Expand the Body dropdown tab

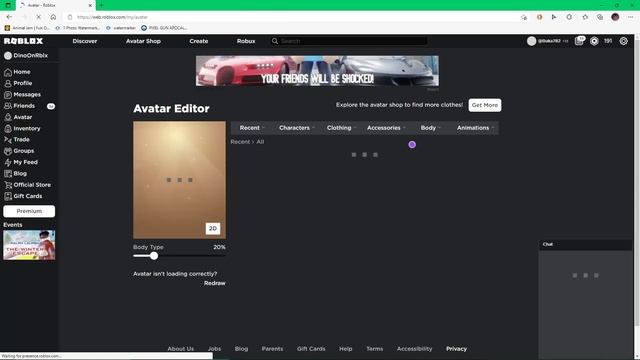(x=431, y=128)
